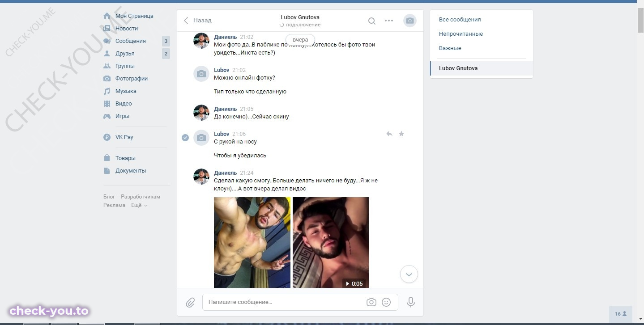
Task: Open the online friends counter 16
Action: 621,314
